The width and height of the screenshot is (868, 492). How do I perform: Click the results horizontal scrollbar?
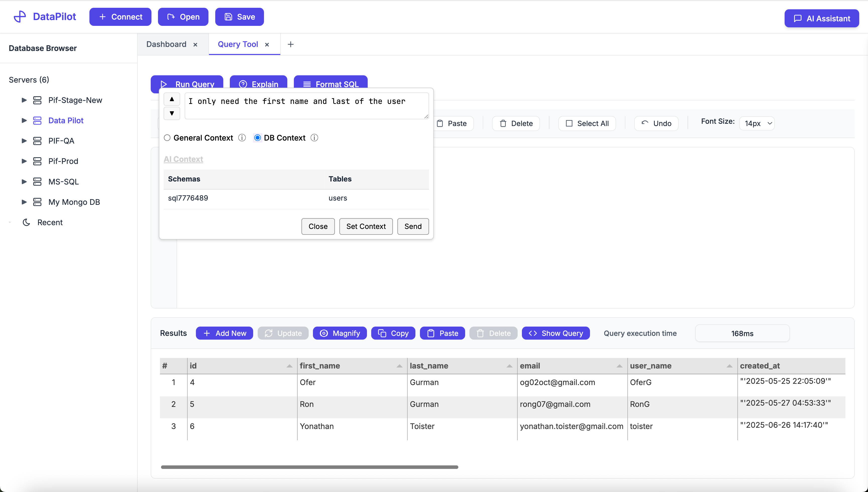[x=310, y=467]
